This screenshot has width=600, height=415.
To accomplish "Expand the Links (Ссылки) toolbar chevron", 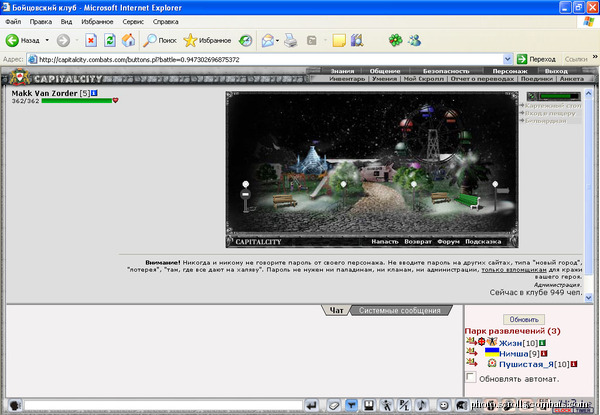I will pos(595,57).
